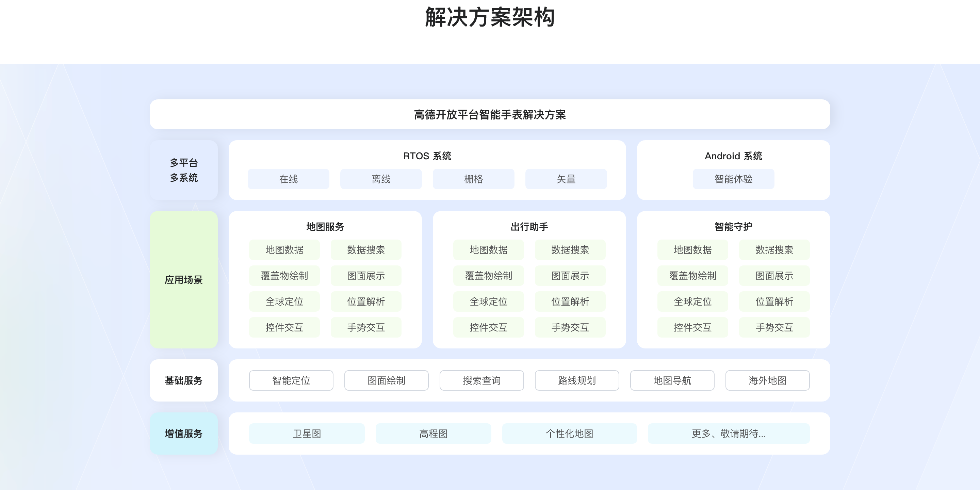The width and height of the screenshot is (980, 490).
Task: Select the 多平台多系统 category label
Action: click(x=184, y=170)
